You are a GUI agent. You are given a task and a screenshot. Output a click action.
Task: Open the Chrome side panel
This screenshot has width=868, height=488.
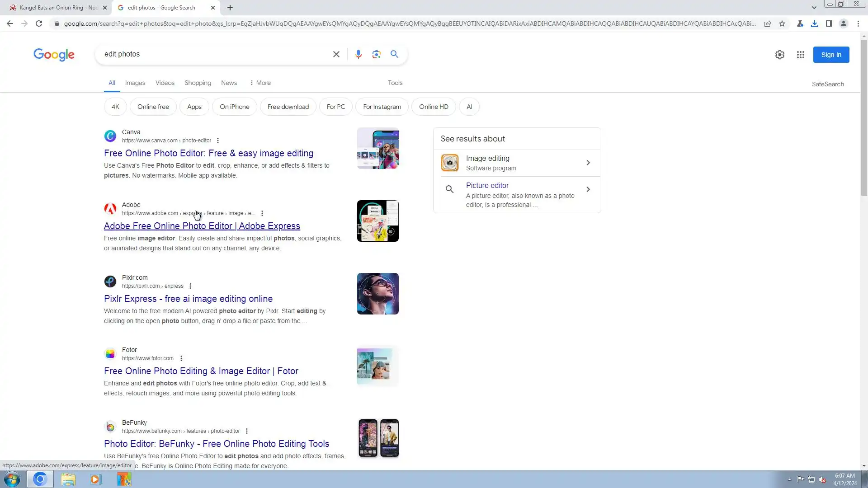tap(829, 23)
